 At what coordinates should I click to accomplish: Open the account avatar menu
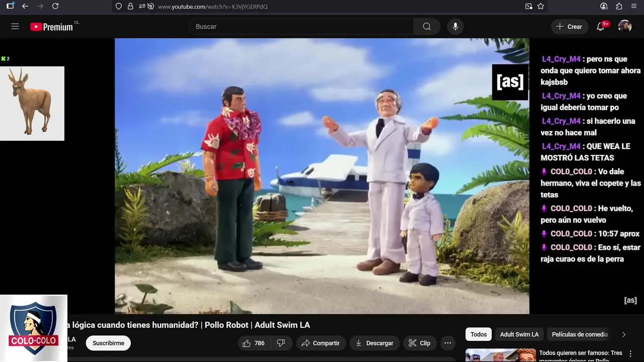pos(625,27)
